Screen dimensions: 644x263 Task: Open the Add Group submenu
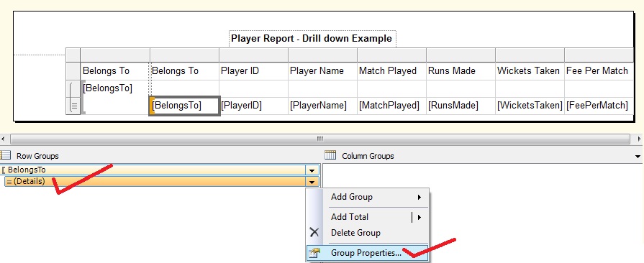click(368, 197)
